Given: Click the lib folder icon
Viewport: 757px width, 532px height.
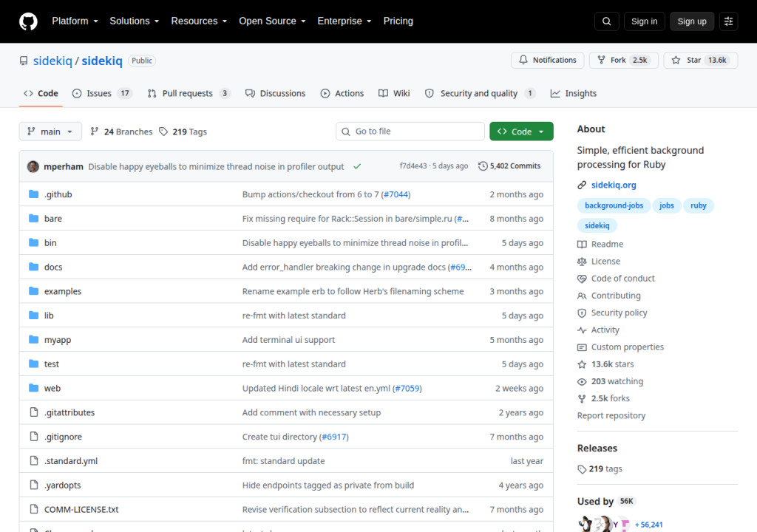Looking at the screenshot, I should (x=33, y=316).
